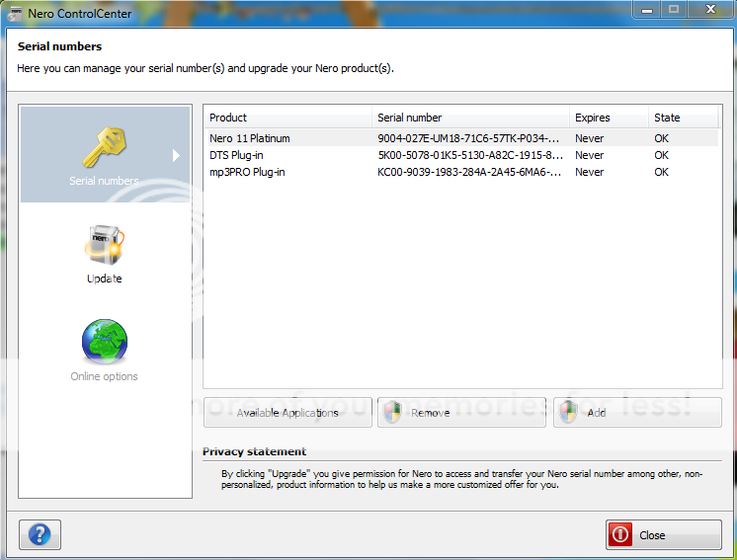The width and height of the screenshot is (737, 560).
Task: Click the serial number starting with KC00-9039
Action: [x=469, y=173]
